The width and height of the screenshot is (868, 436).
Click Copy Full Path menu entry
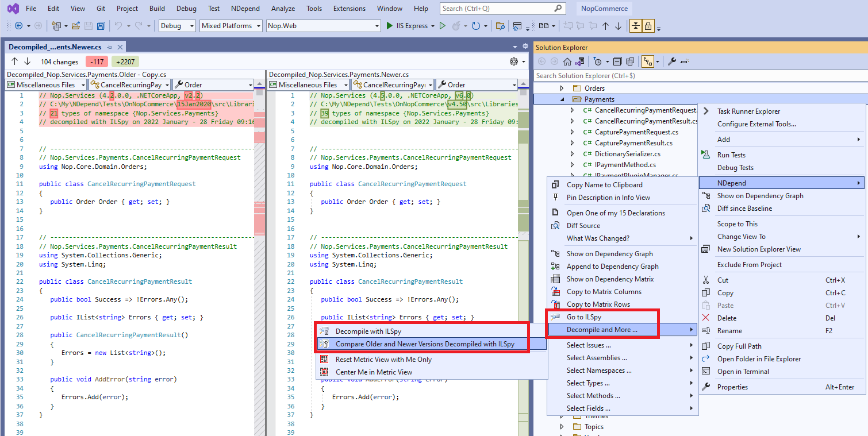[x=782, y=346]
